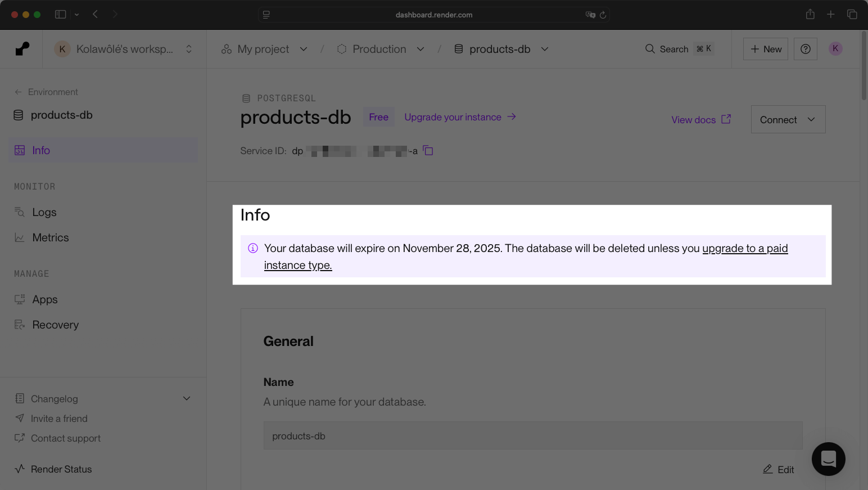
Task: Click the Apps icon under Manage
Action: tap(19, 299)
